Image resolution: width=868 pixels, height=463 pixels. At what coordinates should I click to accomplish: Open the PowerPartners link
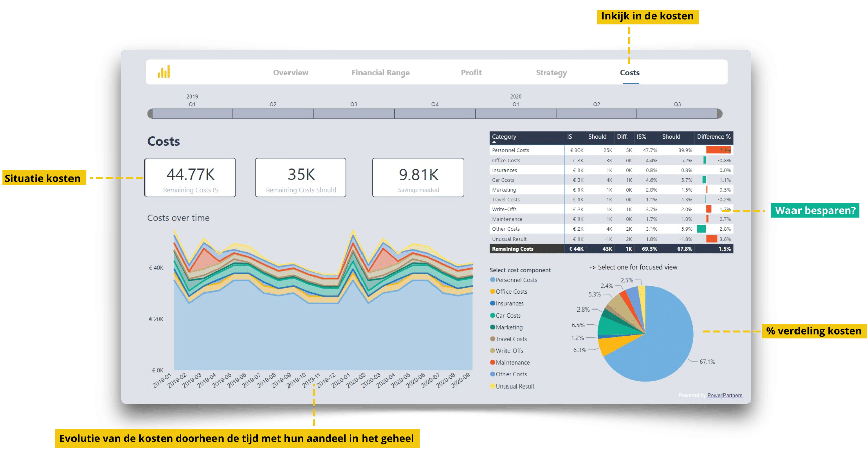click(x=725, y=396)
